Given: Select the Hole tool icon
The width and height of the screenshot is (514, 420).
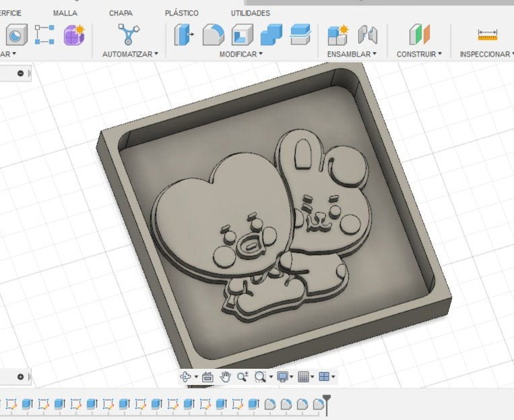Looking at the screenshot, I should pos(16,35).
